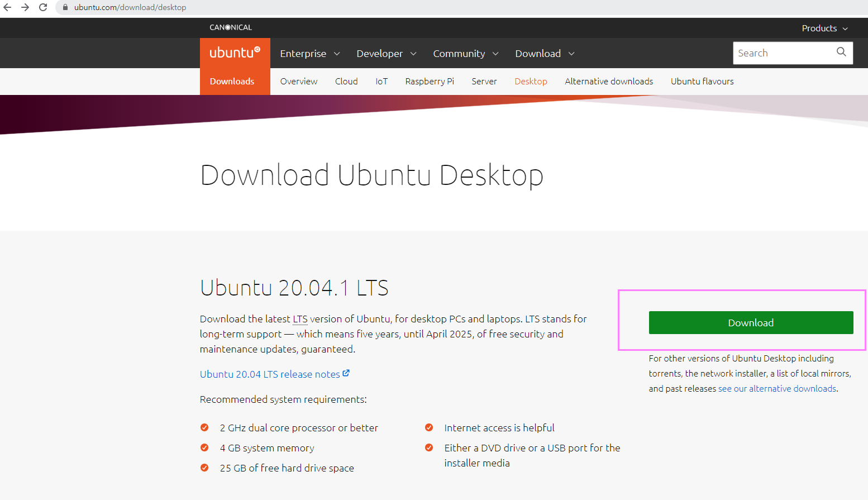868x500 pixels.
Task: Click 'Internet access is helpful' text
Action: (x=499, y=428)
